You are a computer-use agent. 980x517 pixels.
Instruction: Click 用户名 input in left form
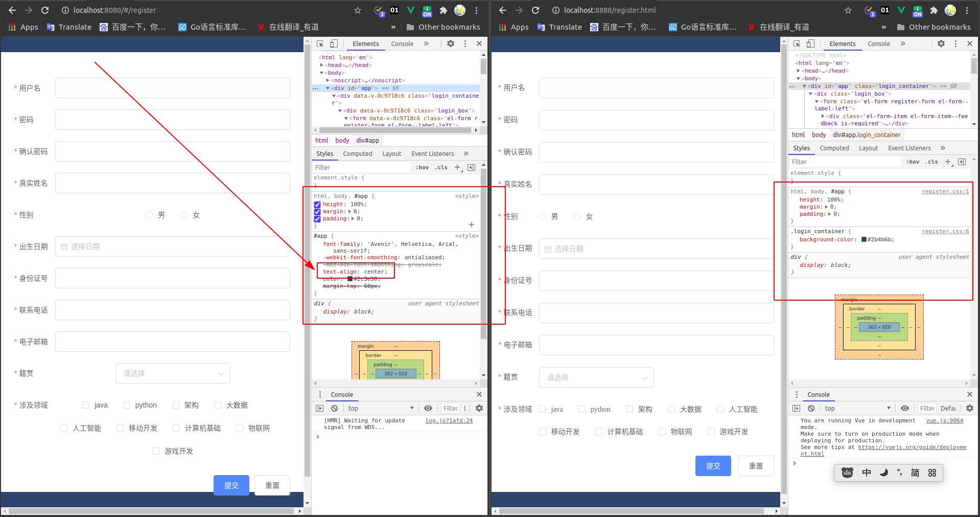click(173, 88)
